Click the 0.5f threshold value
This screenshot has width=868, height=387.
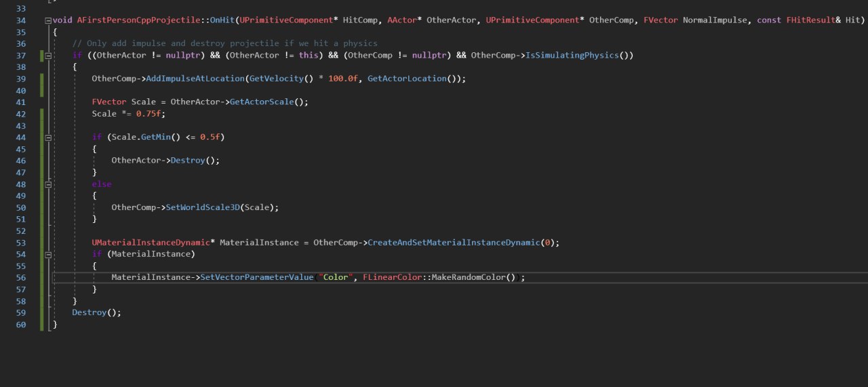pos(210,137)
